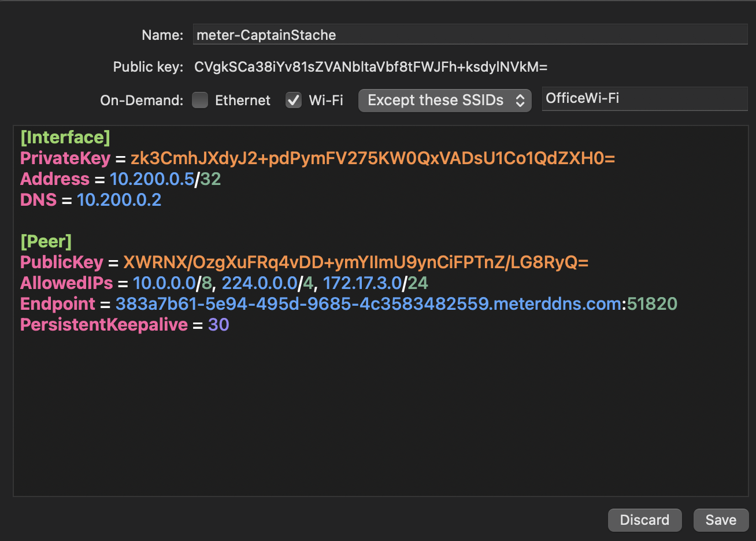756x541 pixels.
Task: Click the Save button
Action: (721, 520)
